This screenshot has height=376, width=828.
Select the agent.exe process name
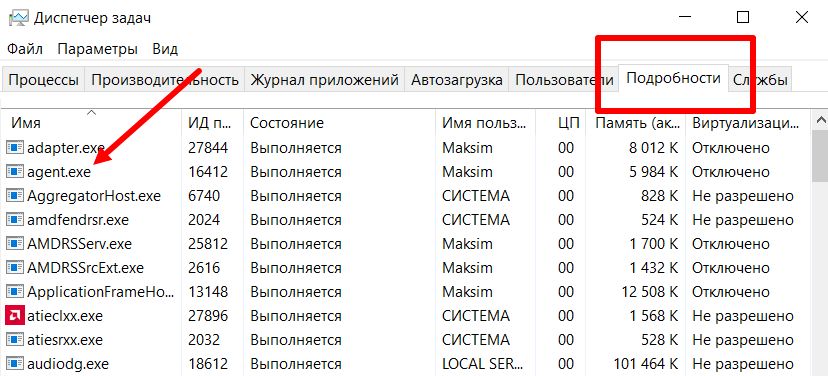59,172
